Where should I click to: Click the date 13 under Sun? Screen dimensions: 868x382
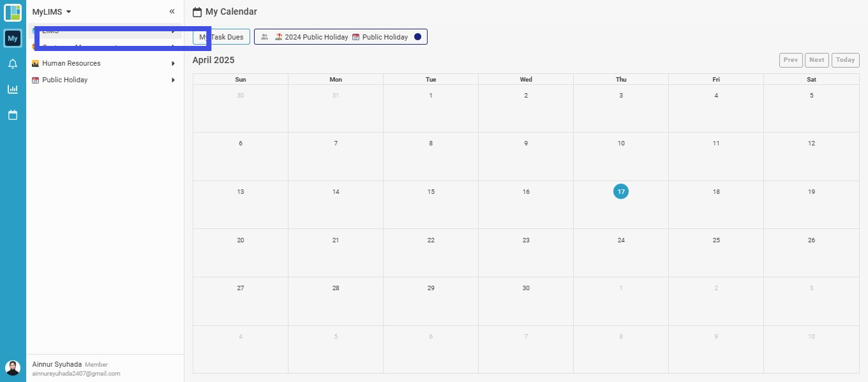pos(241,192)
